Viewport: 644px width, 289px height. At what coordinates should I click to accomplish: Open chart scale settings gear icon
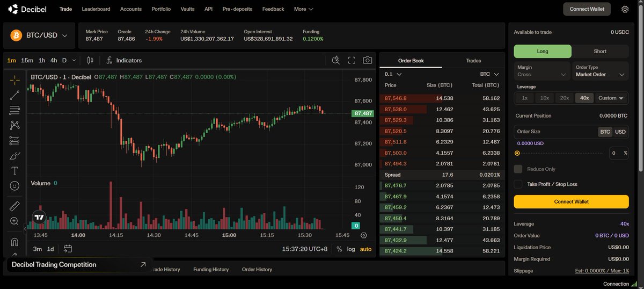point(364,235)
